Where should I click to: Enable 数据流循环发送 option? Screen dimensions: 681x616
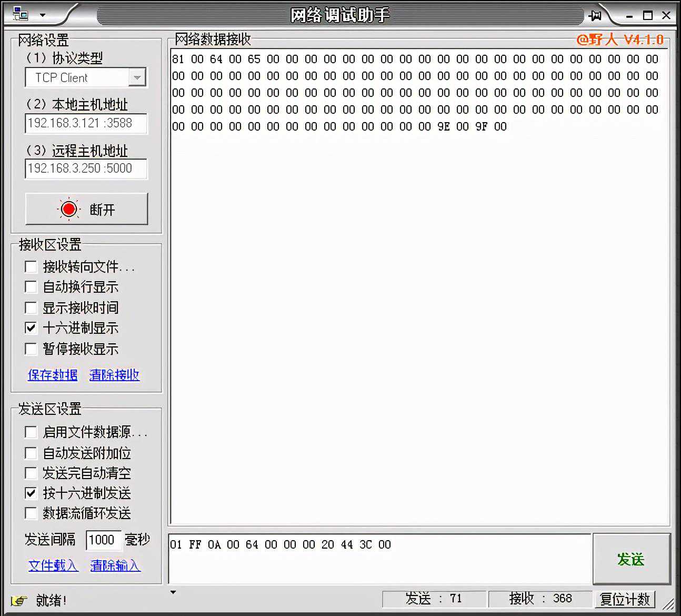coord(31,513)
